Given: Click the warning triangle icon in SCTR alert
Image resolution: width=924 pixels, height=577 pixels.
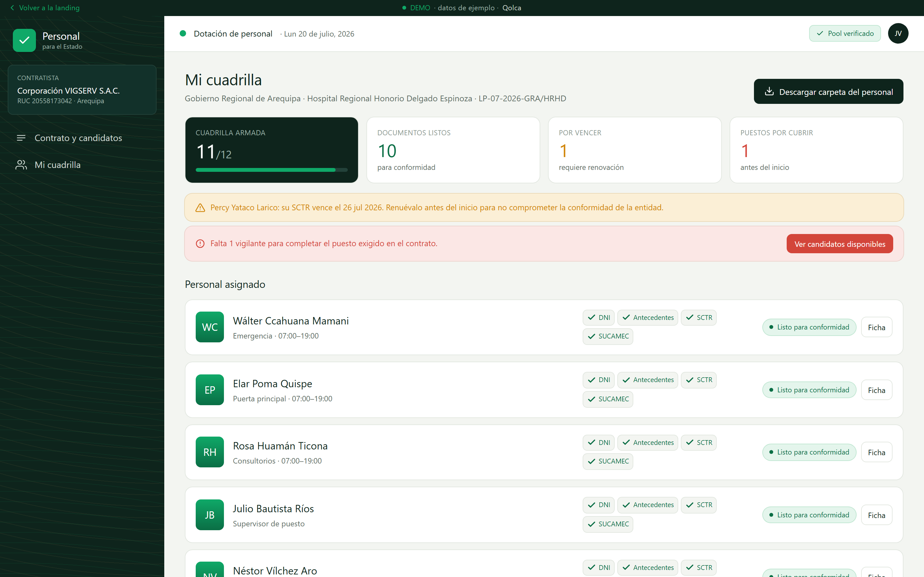Looking at the screenshot, I should (200, 208).
